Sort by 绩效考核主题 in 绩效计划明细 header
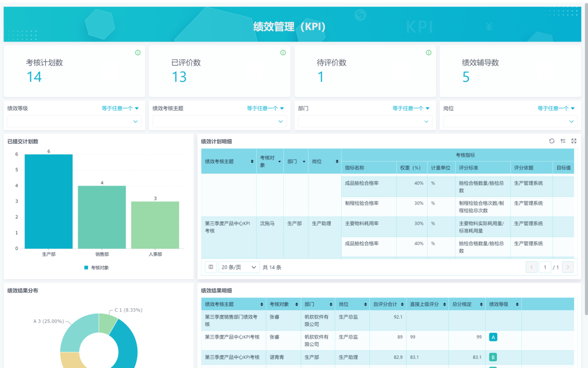588x368 pixels. point(252,161)
